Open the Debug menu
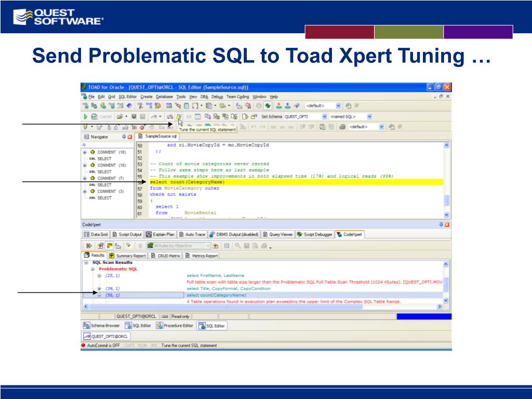Image resolution: width=532 pixels, height=399 pixels. tap(217, 97)
